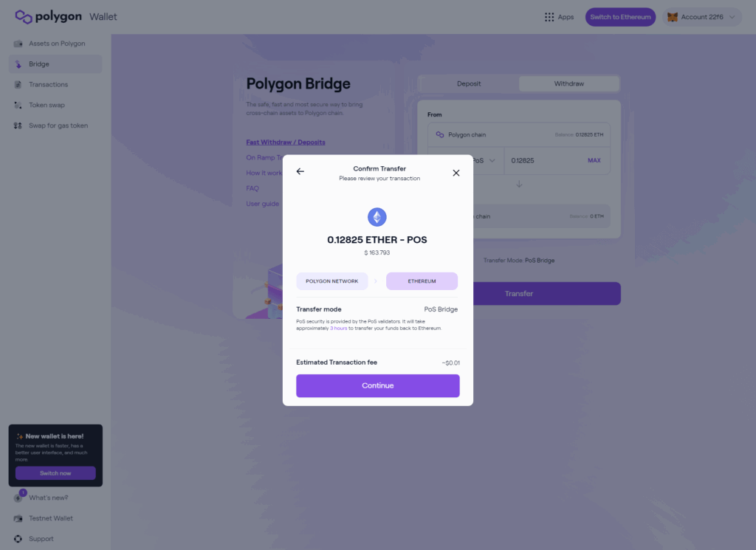Viewport: 756px width, 550px height.
Task: Switch to the Deposit tab
Action: pyautogui.click(x=469, y=83)
